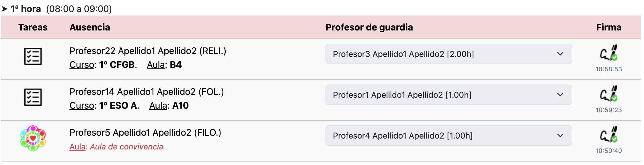Click the Curso link for 1º CFGB

[82, 65]
